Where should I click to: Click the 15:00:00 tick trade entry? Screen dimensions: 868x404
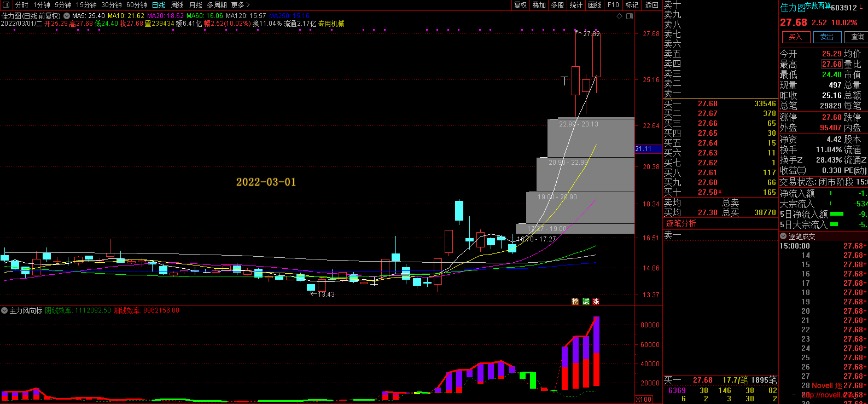[823, 246]
